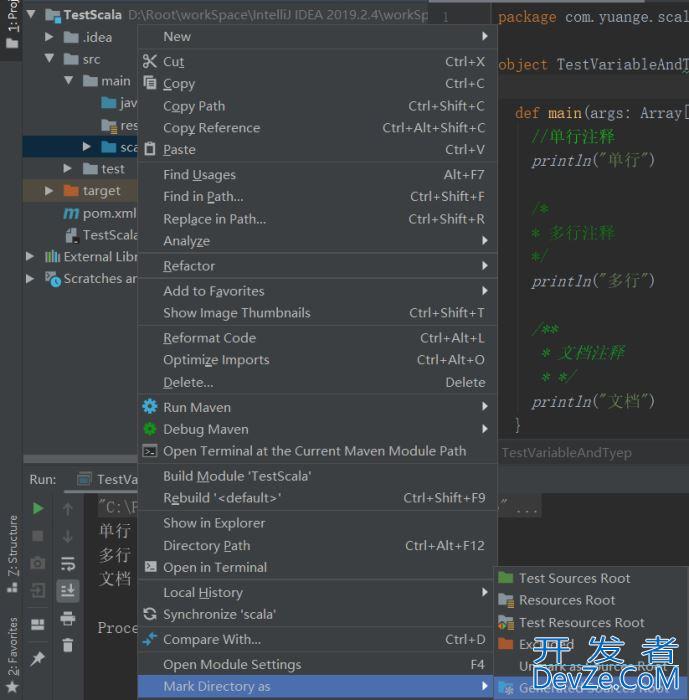Clear console with trash icon

point(68,645)
